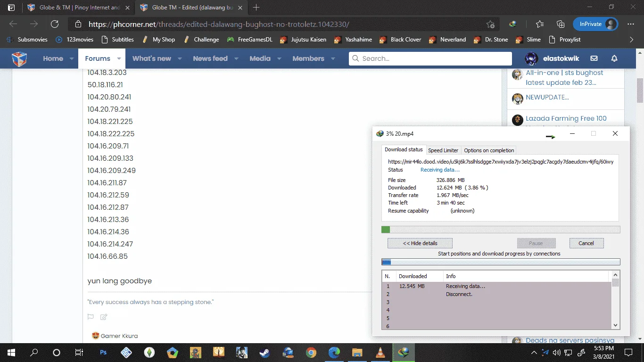Select connection row 1 Receiving data
Viewport: 644px width, 362px height.
(496, 286)
